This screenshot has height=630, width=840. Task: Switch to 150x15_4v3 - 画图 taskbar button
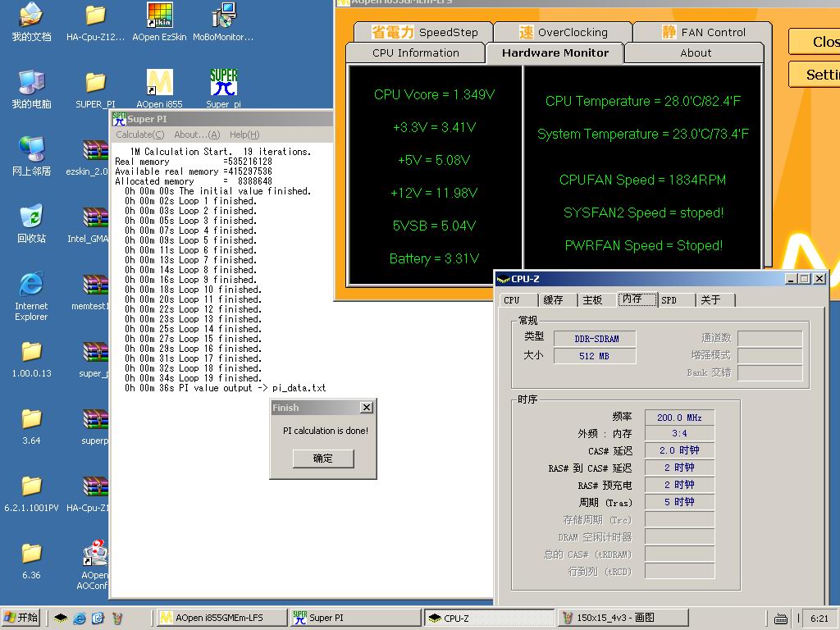point(623,618)
